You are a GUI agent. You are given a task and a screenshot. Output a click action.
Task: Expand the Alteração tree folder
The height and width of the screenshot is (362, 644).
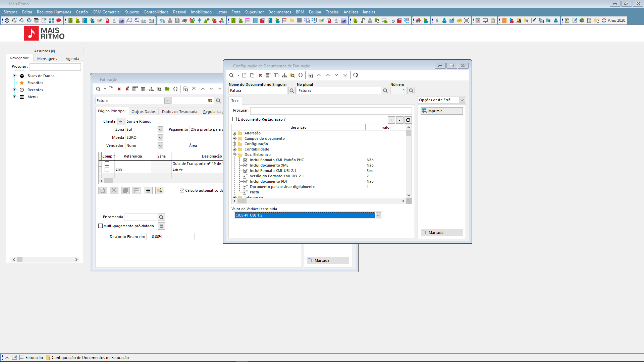coord(234,133)
